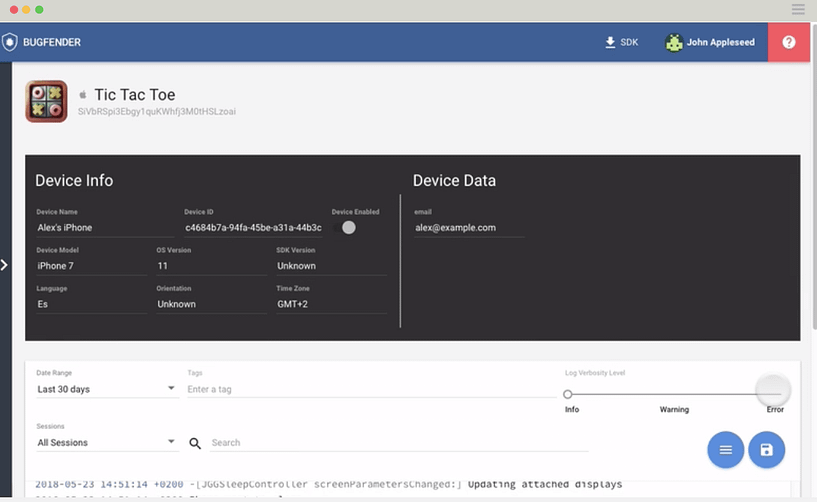Click the OS Version value 11
The height and width of the screenshot is (502, 817).
pos(212,266)
